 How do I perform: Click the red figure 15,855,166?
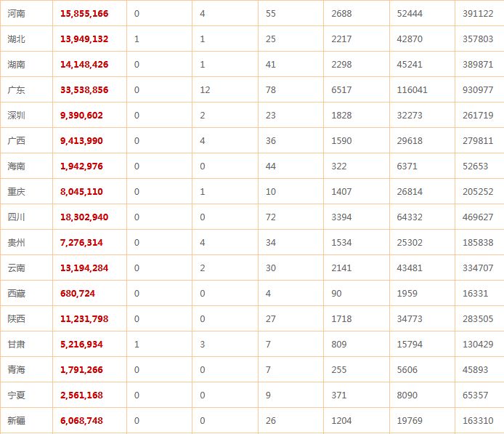pyautogui.click(x=85, y=13)
